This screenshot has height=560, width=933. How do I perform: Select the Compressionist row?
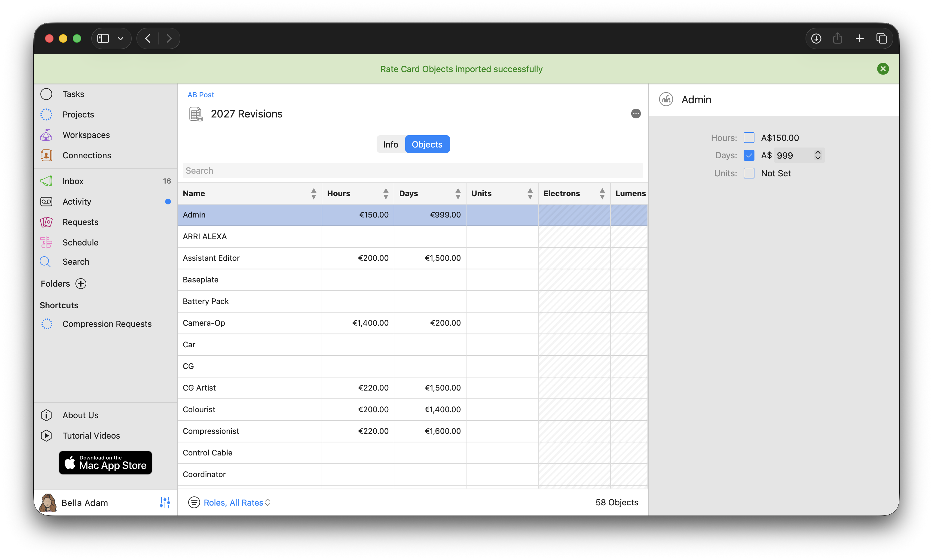[412, 431]
